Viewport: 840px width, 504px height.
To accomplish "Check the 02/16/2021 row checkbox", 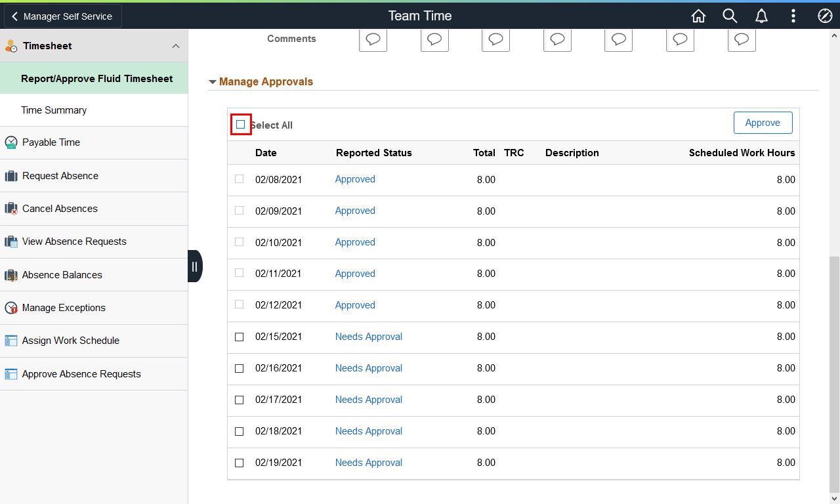I will point(239,368).
